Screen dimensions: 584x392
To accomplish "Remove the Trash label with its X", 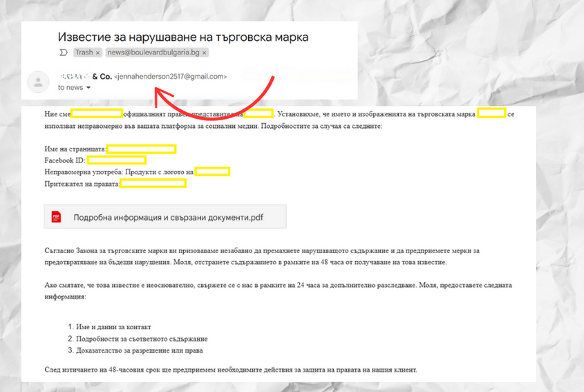I will tap(97, 53).
